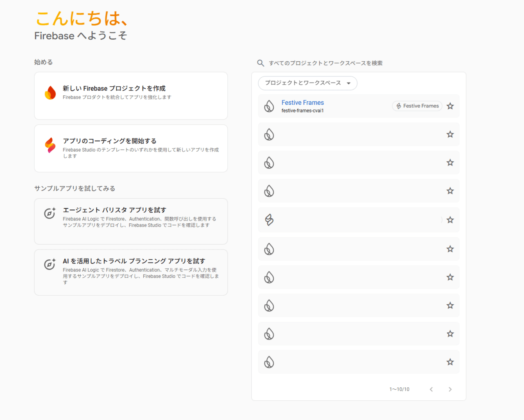Click the search magnifier icon above the project list
Image resolution: width=524 pixels, height=420 pixels.
pyautogui.click(x=260, y=63)
